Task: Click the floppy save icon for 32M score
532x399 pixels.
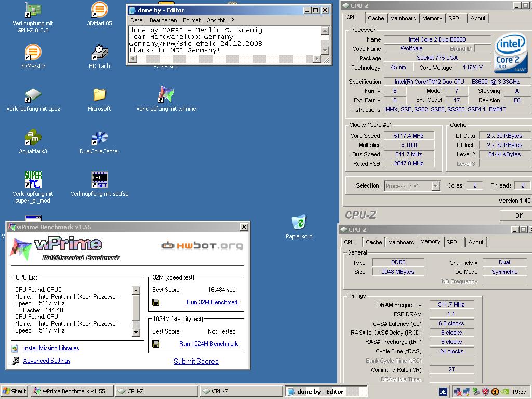Action: [156, 302]
